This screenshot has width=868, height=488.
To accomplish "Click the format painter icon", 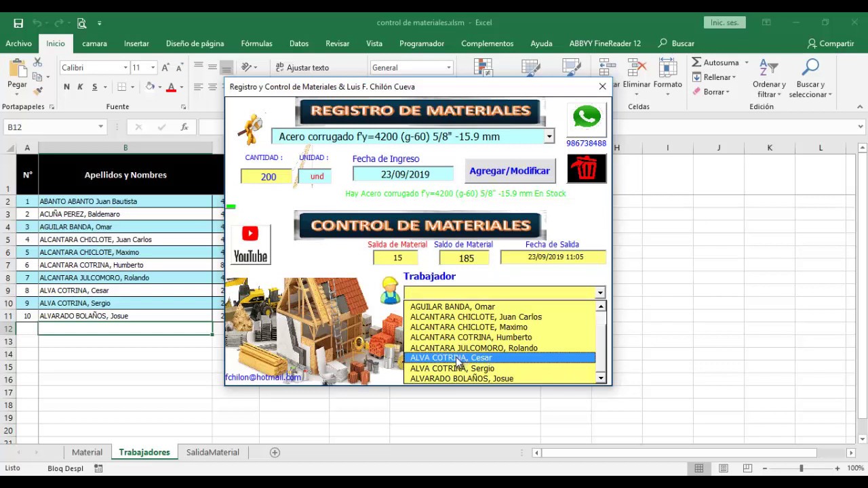I will 37,91.
